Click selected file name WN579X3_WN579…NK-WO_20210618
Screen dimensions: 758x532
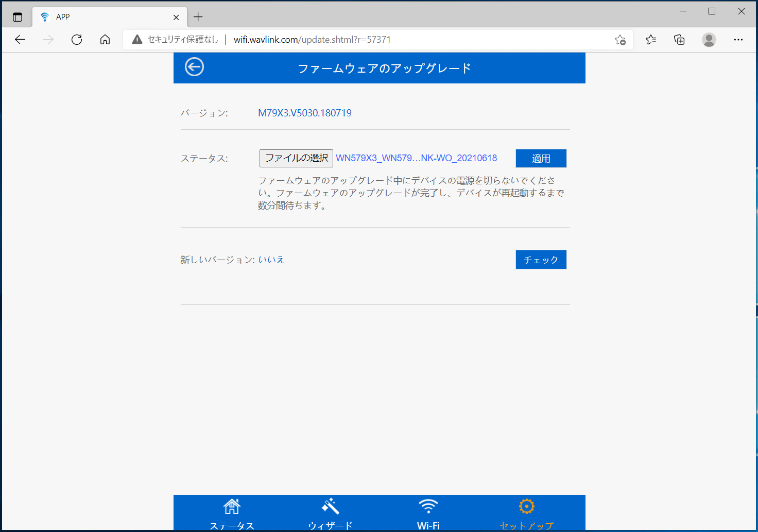pos(417,158)
